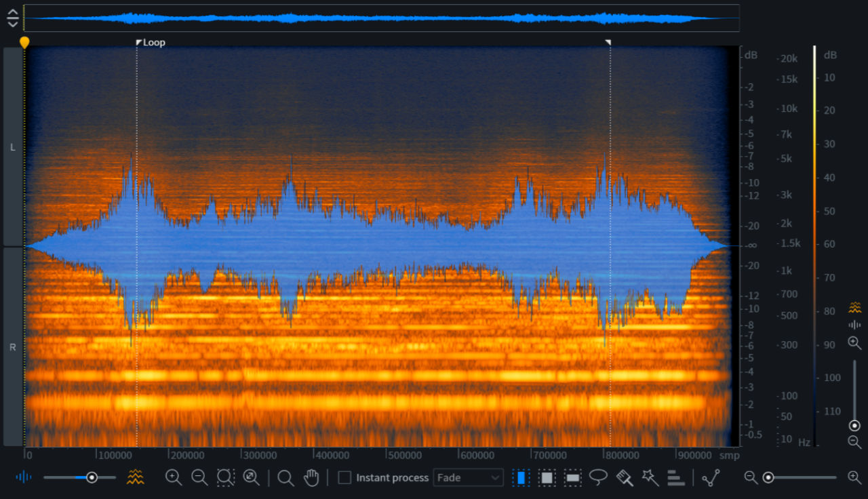The image size is (868, 499).
Task: Click the curve-with-nodes icon in the toolbar
Action: tap(711, 477)
